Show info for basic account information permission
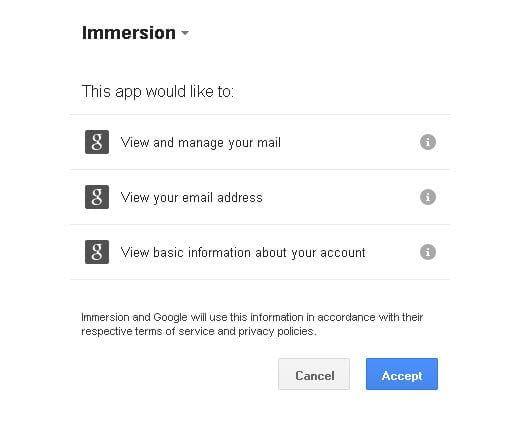531x427 pixels. click(428, 252)
